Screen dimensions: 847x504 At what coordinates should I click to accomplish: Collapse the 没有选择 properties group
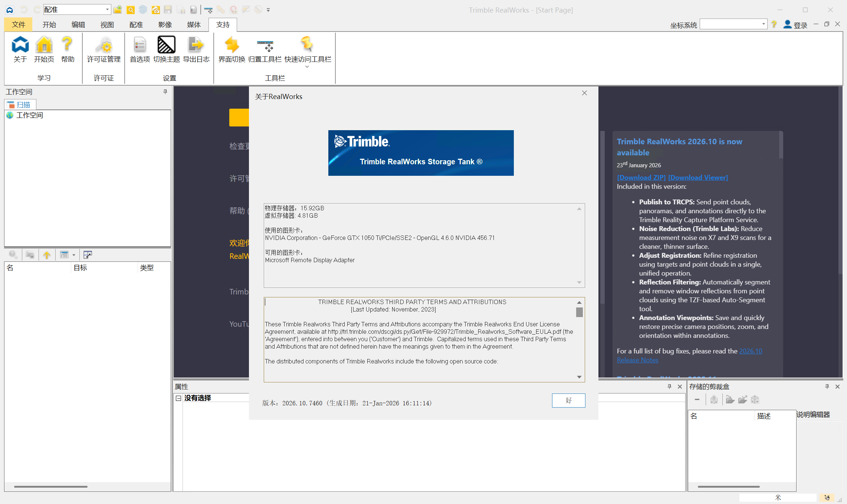[x=178, y=398]
